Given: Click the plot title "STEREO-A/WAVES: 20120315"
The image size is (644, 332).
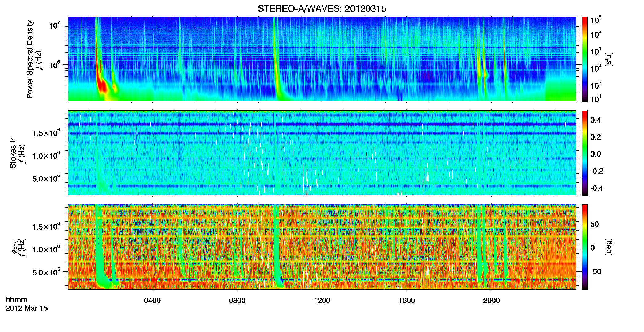Looking at the screenshot, I should [x=322, y=9].
